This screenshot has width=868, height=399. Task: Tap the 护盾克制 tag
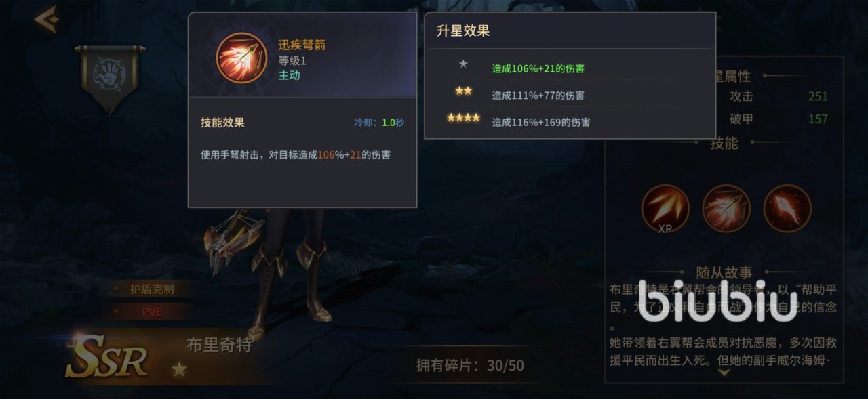coord(152,289)
